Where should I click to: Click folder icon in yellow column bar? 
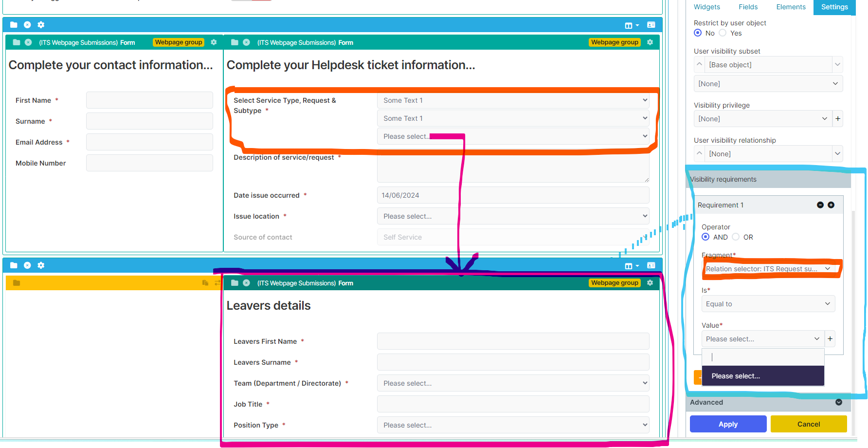pyautogui.click(x=17, y=283)
